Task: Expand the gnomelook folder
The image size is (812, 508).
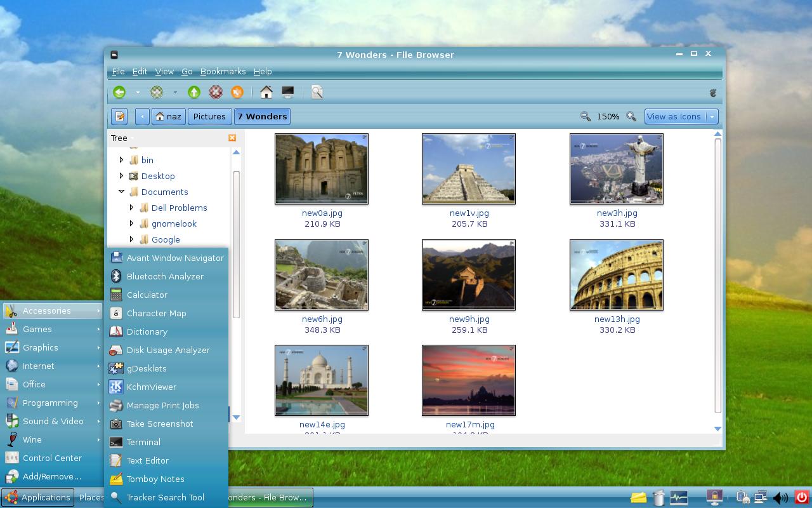Action: click(131, 224)
